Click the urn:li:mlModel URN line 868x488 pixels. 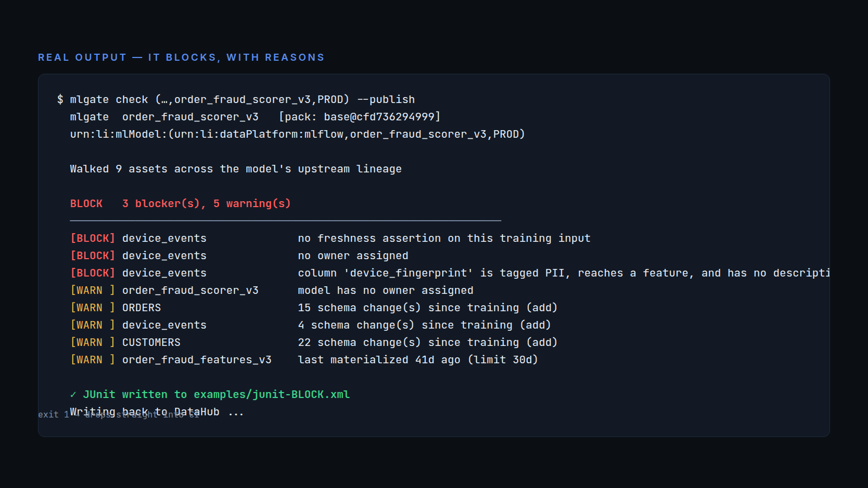(x=297, y=134)
